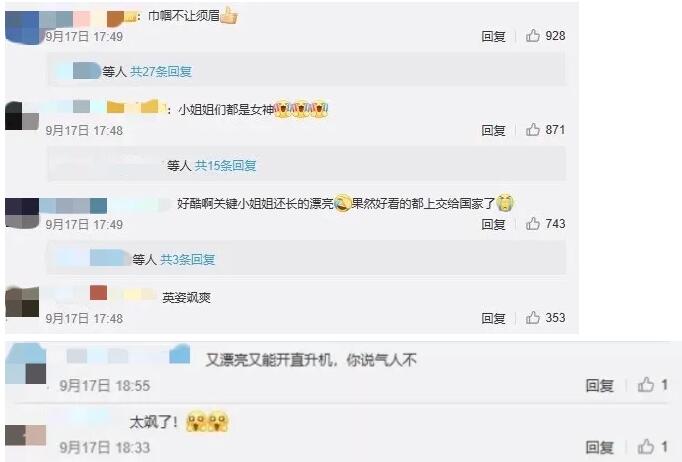
Task: Open avatar of 英姿飒爽 commenter
Action: [22, 301]
